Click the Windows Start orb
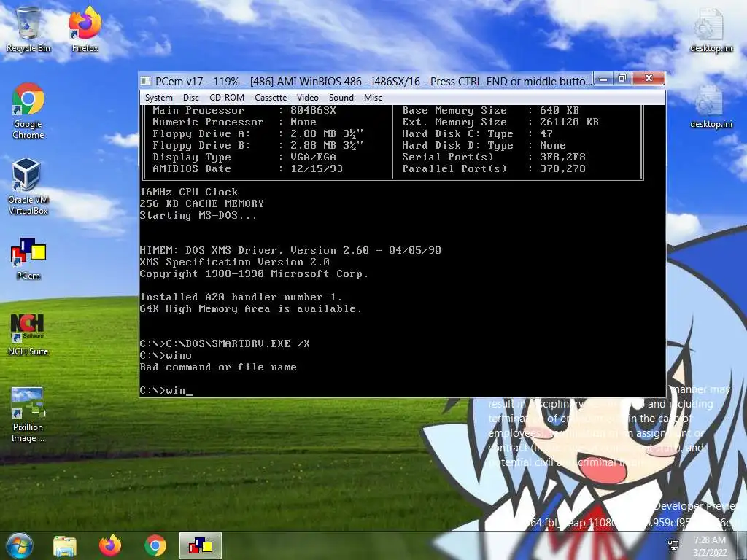Image resolution: width=747 pixels, height=560 pixels. pos(19,545)
